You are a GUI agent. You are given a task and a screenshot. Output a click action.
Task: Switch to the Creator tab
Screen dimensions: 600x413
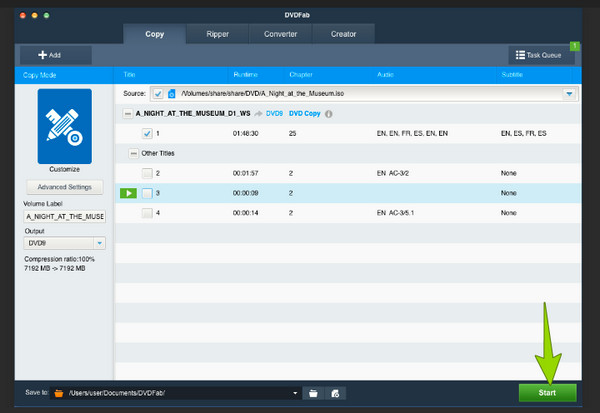coord(343,34)
